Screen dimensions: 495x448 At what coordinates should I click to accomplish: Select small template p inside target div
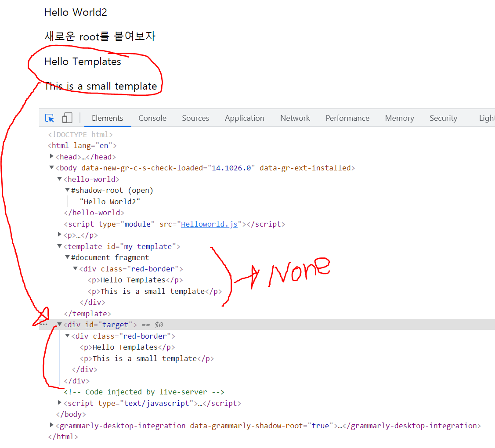(x=147, y=359)
